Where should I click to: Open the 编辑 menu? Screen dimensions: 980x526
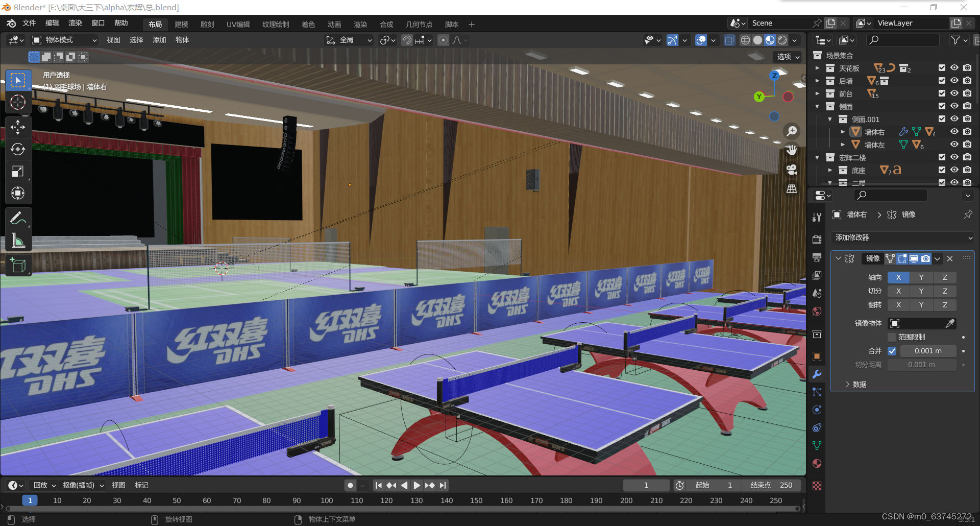click(x=52, y=23)
